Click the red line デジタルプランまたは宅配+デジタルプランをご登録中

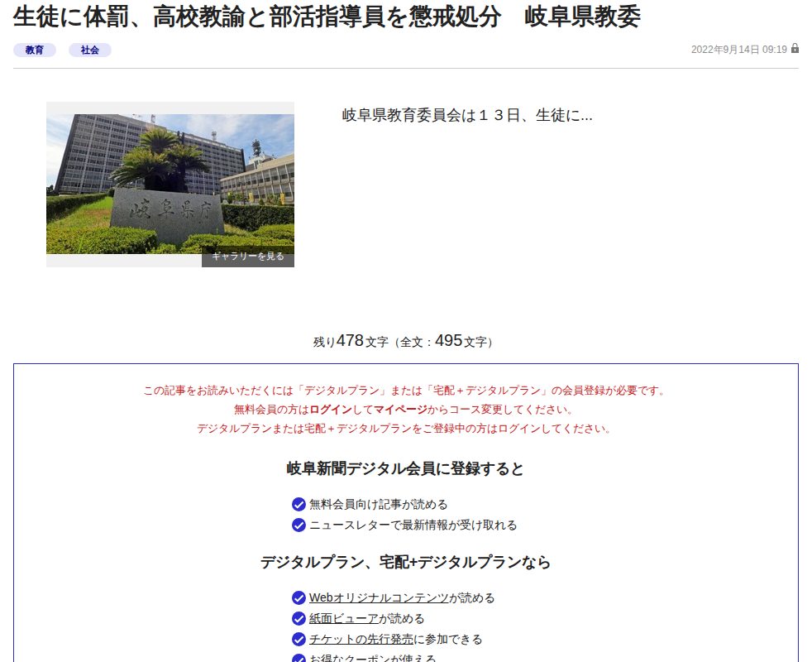coord(405,429)
